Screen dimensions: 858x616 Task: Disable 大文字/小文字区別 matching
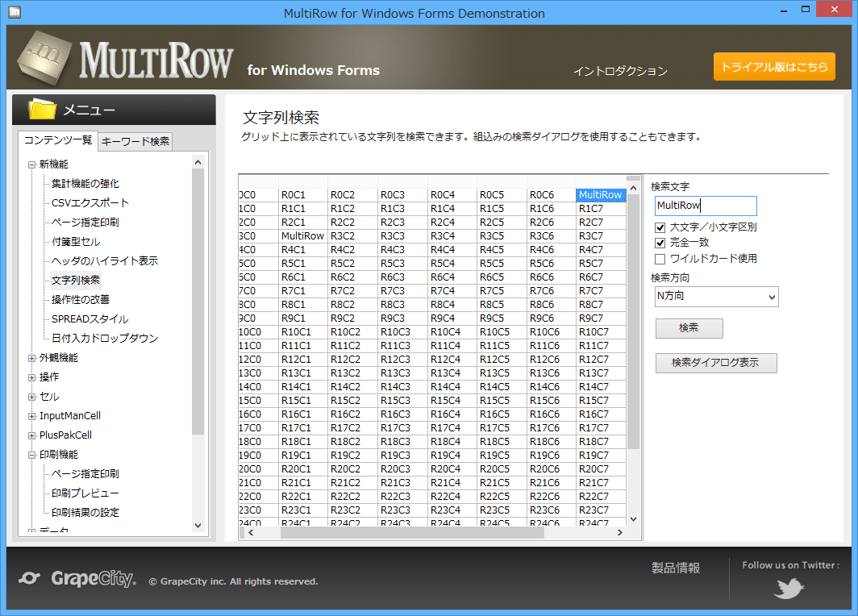[x=660, y=227]
